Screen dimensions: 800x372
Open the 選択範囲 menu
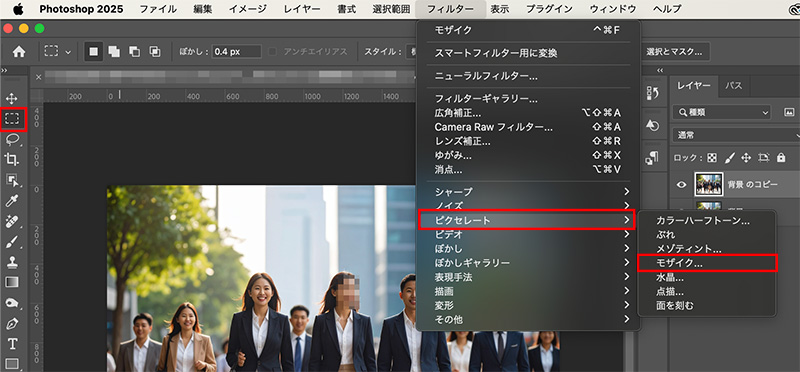pyautogui.click(x=390, y=9)
